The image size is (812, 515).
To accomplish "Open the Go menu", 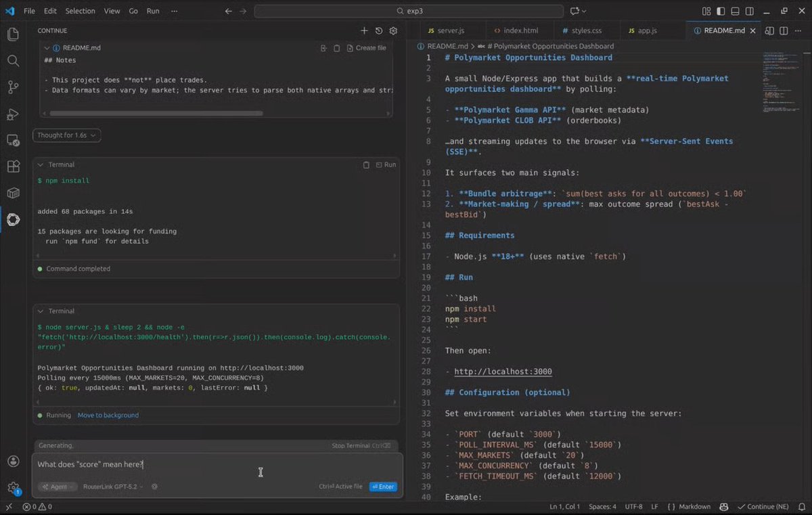I will click(x=133, y=11).
